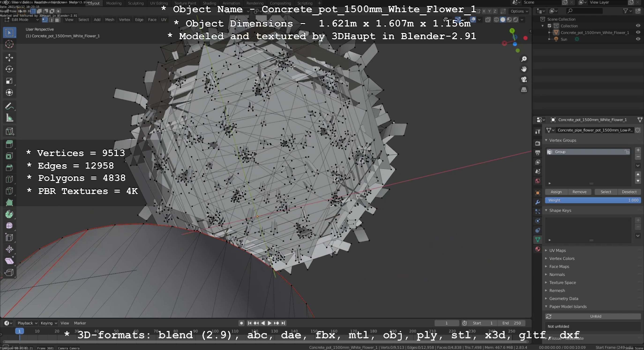Select the Move tool in toolbar
Screen dimensions: 644x350
click(x=9, y=57)
